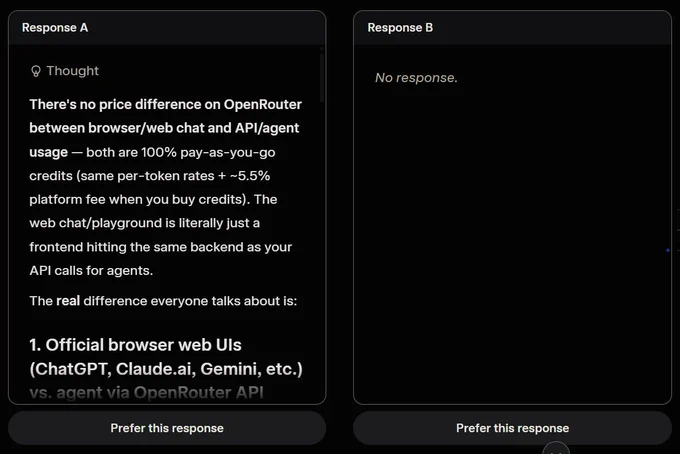
Task: Click heading '1. Official browser web UIs'
Action: [135, 345]
